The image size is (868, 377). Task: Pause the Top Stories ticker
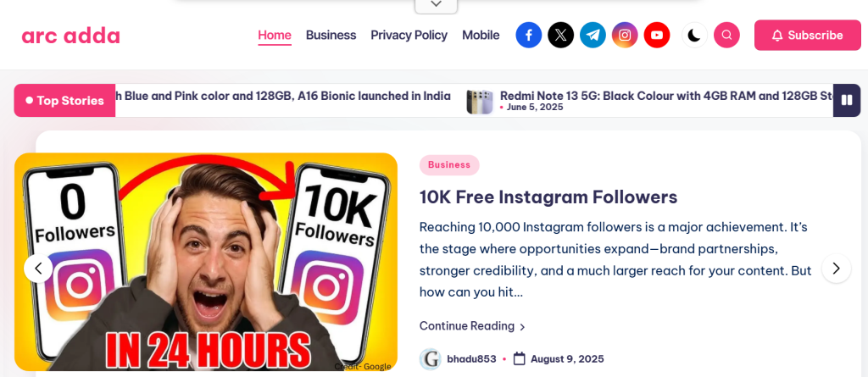(847, 100)
